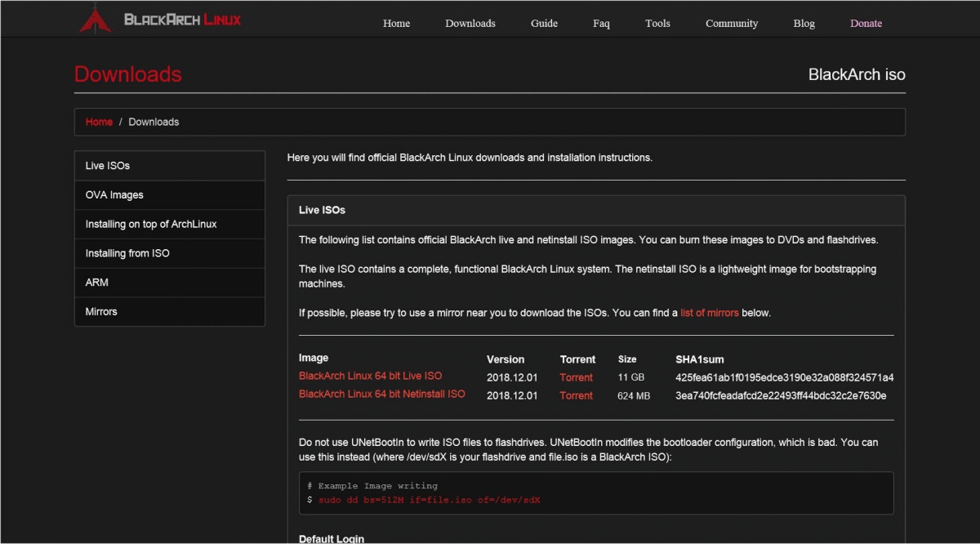Viewport: 980px width, 544px height.
Task: Click the BlackArch Linux logo icon
Action: tap(96, 20)
